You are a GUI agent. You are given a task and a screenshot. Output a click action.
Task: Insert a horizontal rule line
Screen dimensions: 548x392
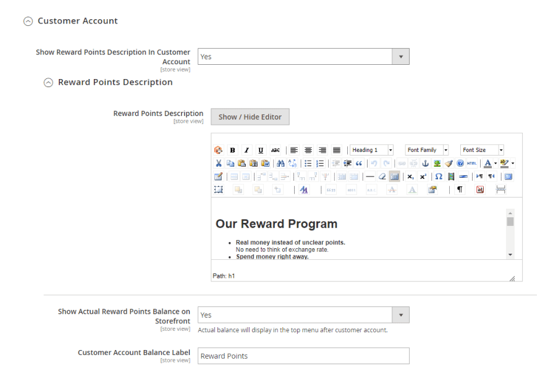click(x=370, y=177)
